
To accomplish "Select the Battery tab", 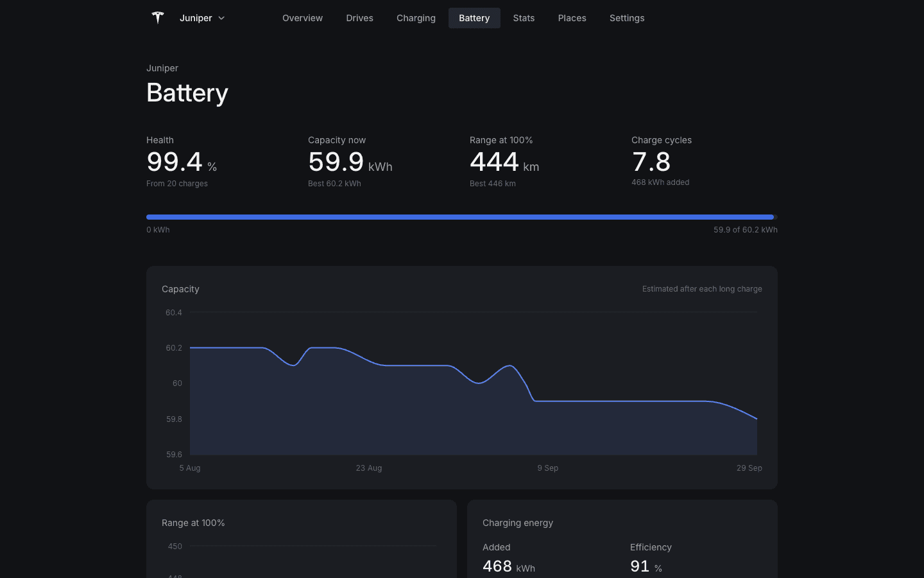I will point(474,18).
